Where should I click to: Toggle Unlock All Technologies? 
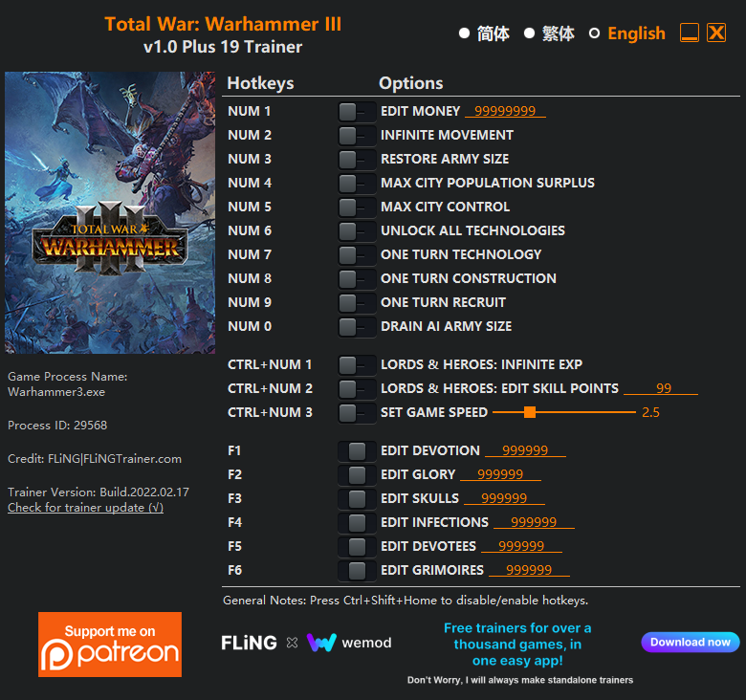click(357, 231)
